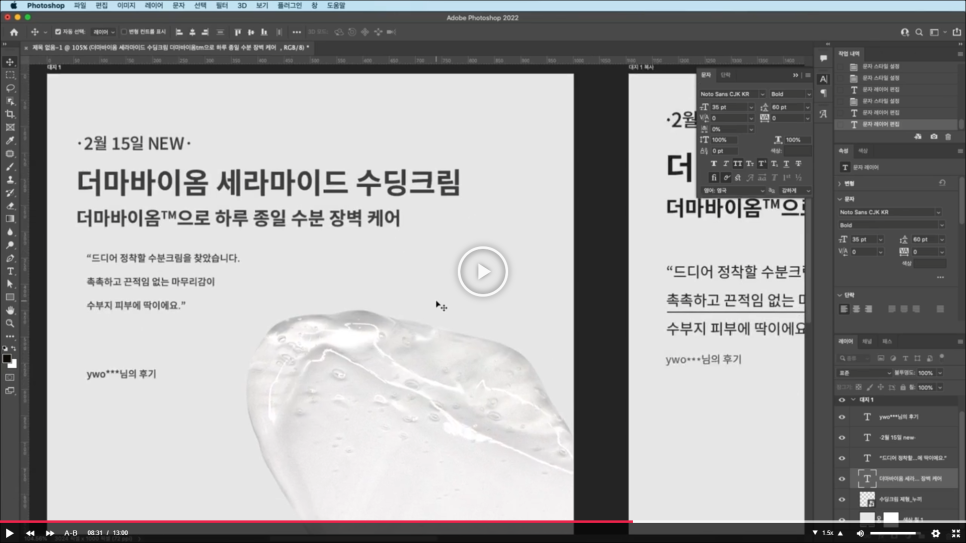
Task: Select the Lasso tool
Action: click(x=10, y=88)
